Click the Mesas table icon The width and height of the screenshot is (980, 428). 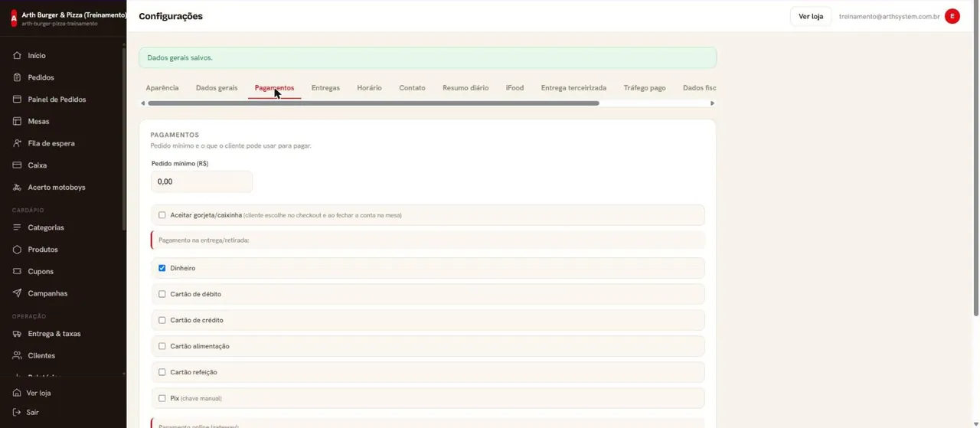coord(17,121)
